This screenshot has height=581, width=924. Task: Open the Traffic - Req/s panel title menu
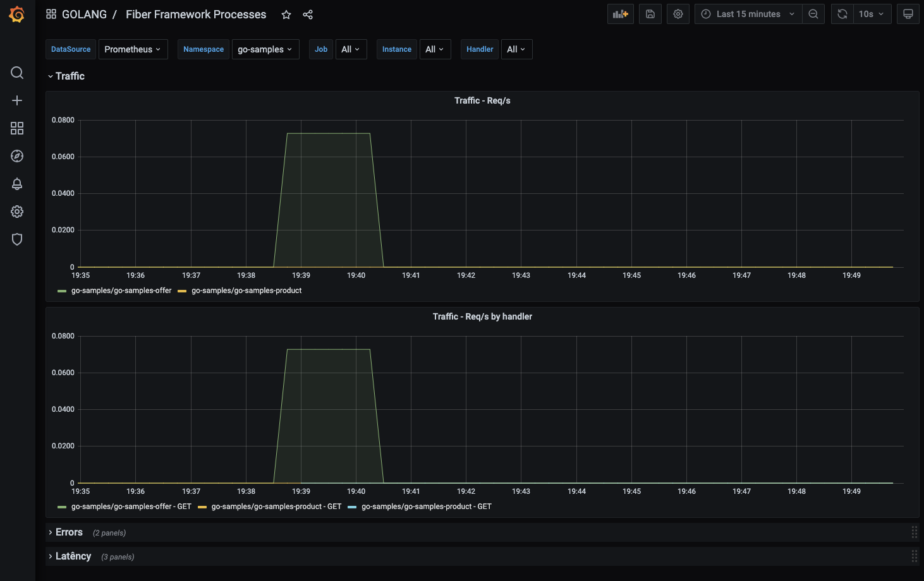(482, 100)
